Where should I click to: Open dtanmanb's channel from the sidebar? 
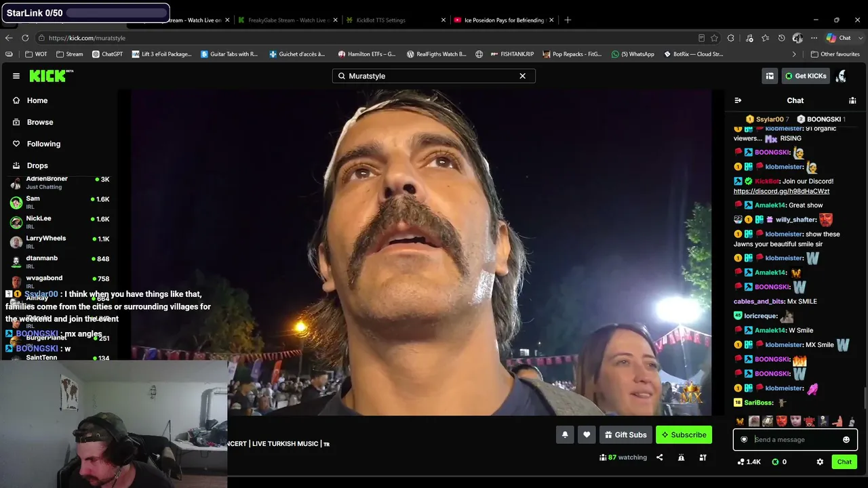click(60, 262)
